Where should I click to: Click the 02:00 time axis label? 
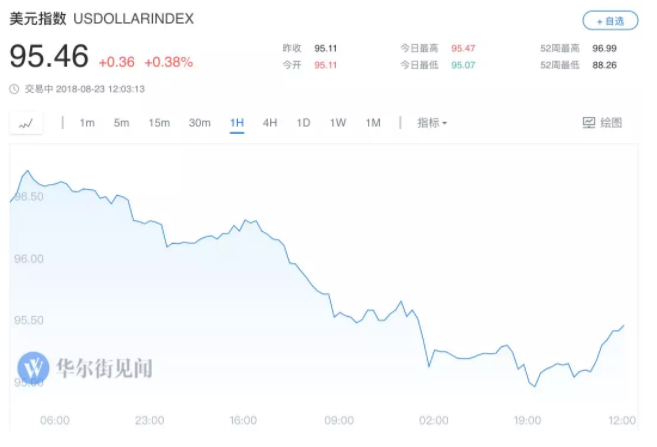click(x=434, y=420)
